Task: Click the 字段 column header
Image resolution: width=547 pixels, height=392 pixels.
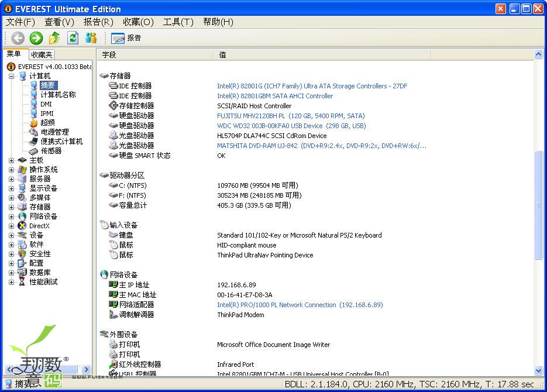Action: (x=155, y=55)
